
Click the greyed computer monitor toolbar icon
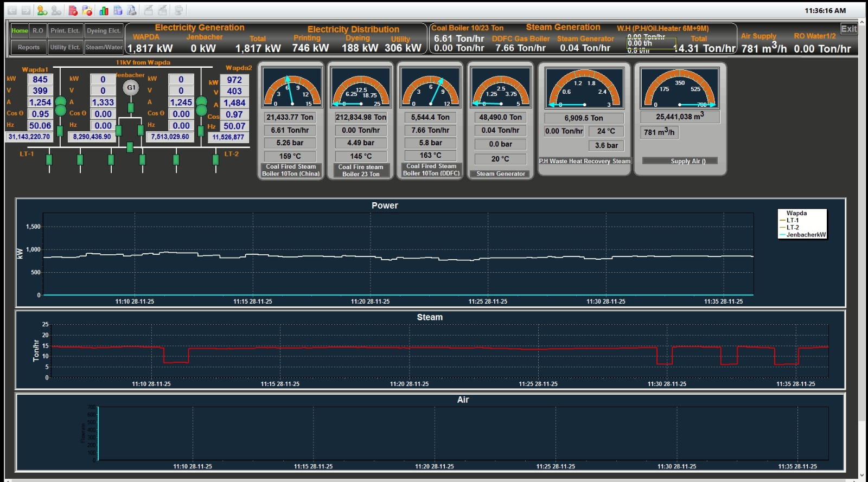click(178, 10)
